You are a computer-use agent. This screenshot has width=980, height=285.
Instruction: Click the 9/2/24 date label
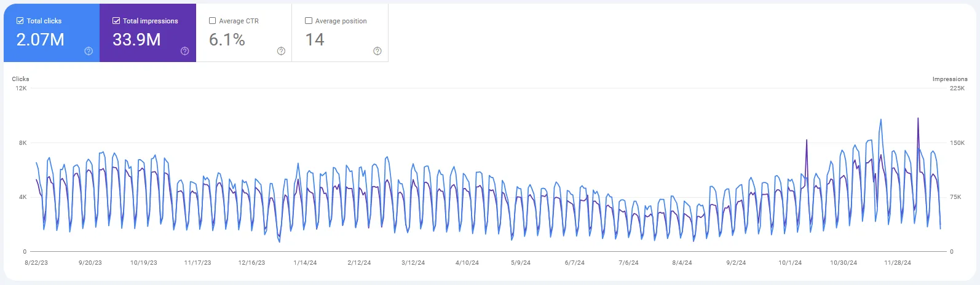(736, 263)
